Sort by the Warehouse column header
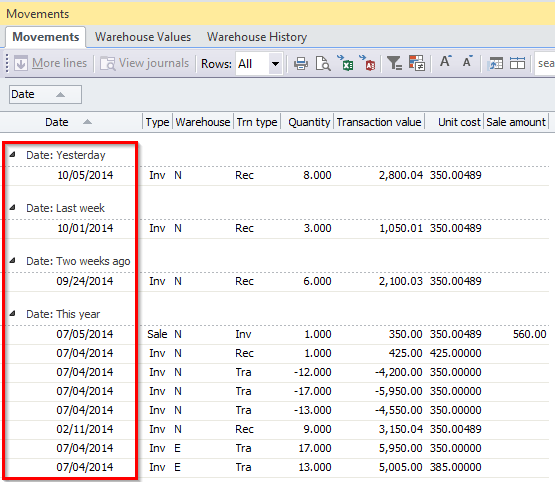The image size is (555, 482). click(203, 122)
